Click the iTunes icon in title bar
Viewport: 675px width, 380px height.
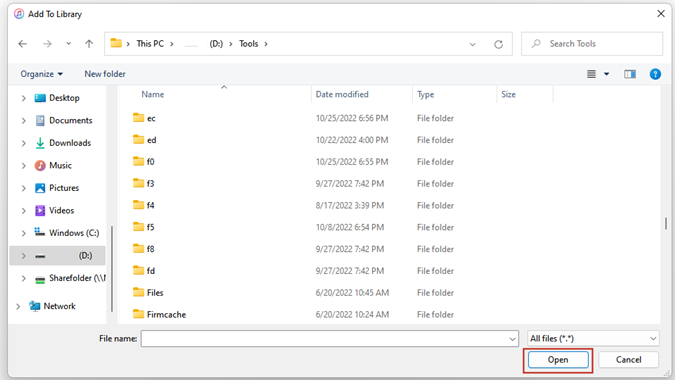pos(19,14)
